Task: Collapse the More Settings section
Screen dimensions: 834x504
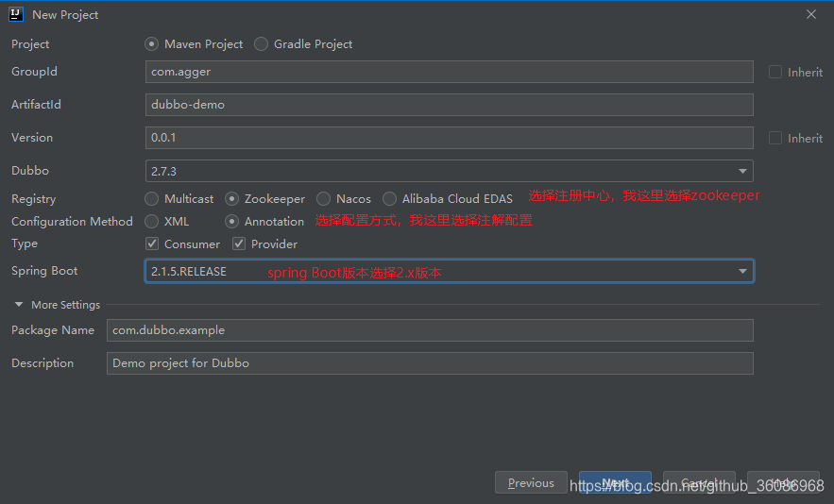Action: 19,305
